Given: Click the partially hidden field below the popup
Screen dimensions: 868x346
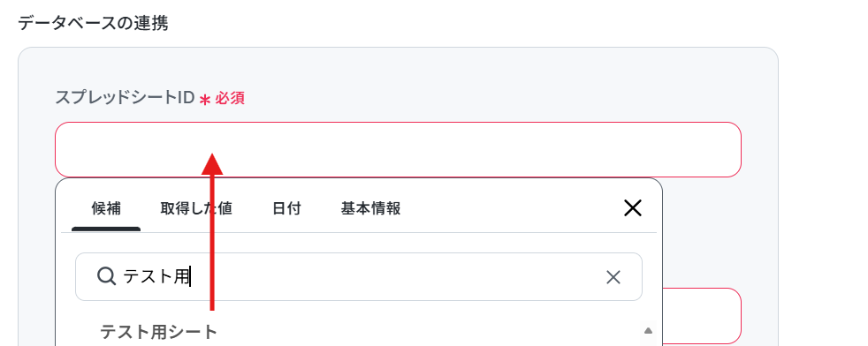Looking at the screenshot, I should click(x=702, y=316).
